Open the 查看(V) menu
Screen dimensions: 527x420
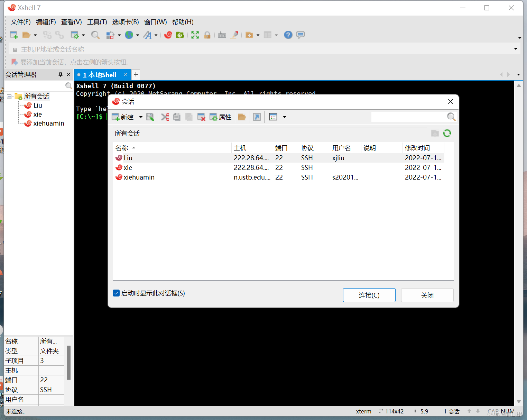72,22
